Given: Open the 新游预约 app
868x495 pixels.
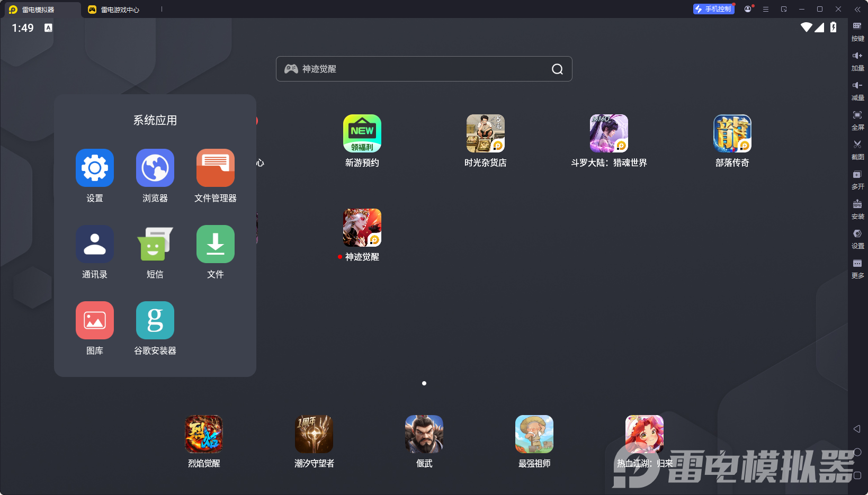Looking at the screenshot, I should point(362,133).
